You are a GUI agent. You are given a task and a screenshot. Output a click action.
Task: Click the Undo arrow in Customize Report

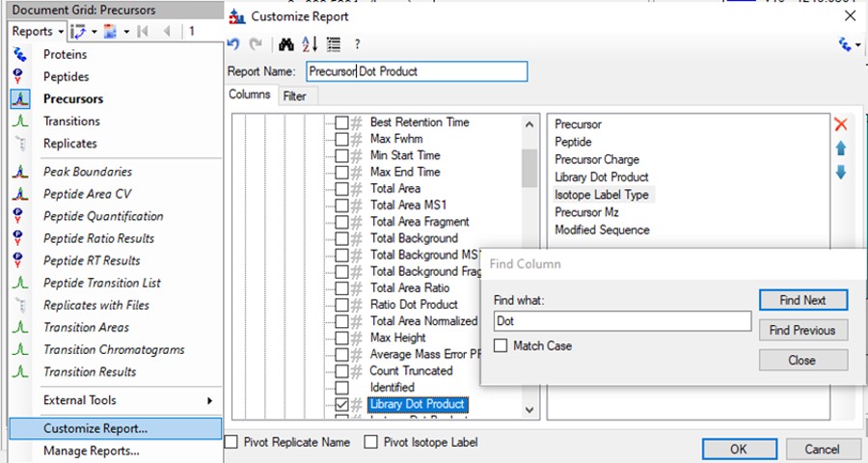click(233, 44)
